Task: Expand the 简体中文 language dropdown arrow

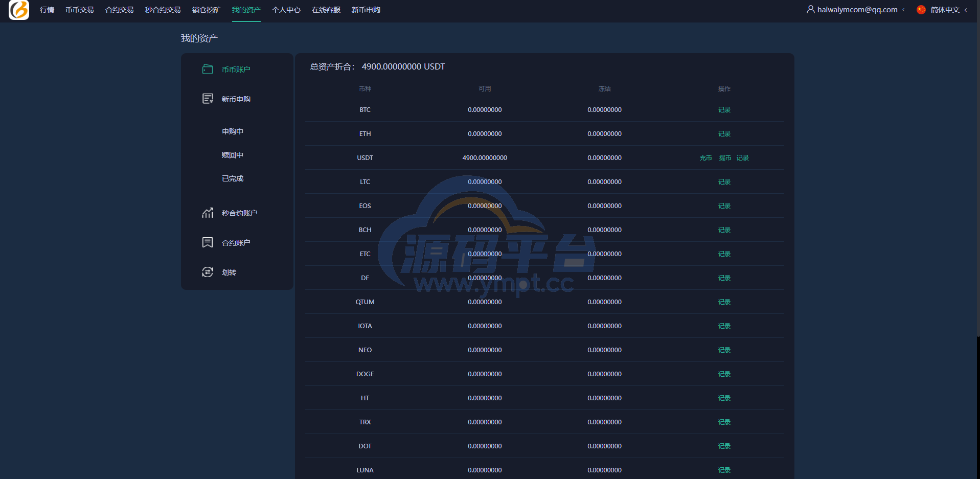Action: click(966, 10)
